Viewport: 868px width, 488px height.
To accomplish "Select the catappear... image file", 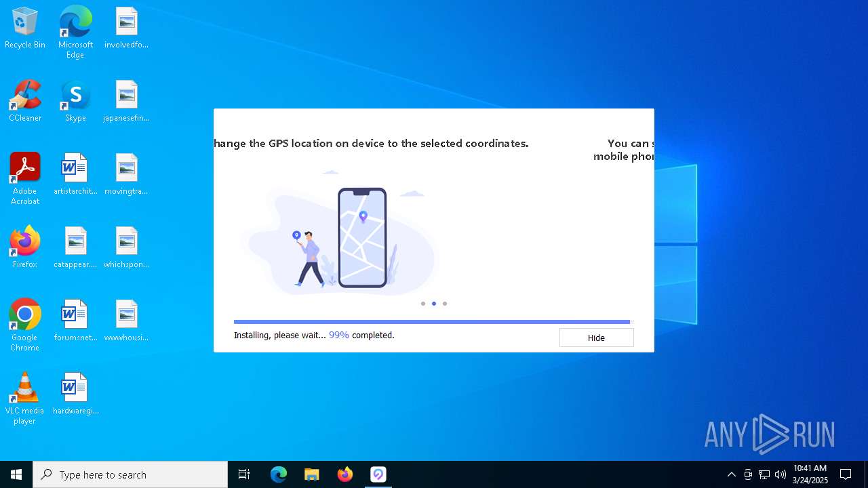I will (x=75, y=248).
